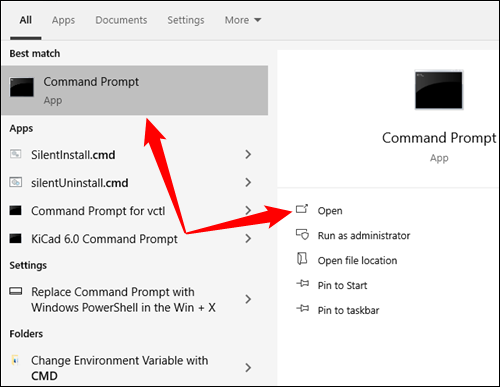Click the large Command Prompt preview icon

[x=439, y=90]
